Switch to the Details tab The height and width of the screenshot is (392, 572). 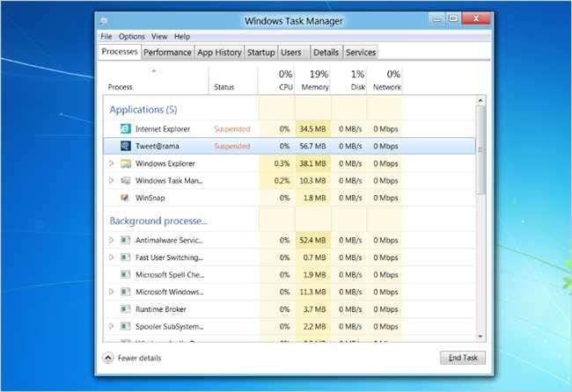click(326, 53)
